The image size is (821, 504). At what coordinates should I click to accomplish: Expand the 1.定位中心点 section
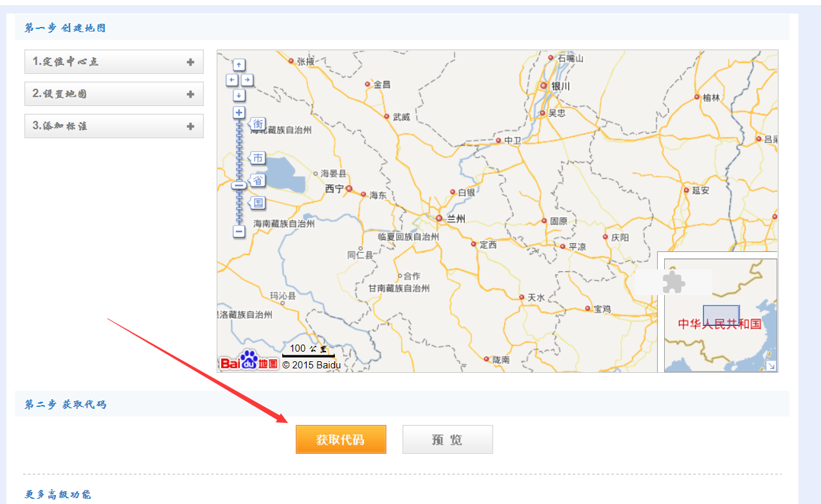pyautogui.click(x=114, y=62)
